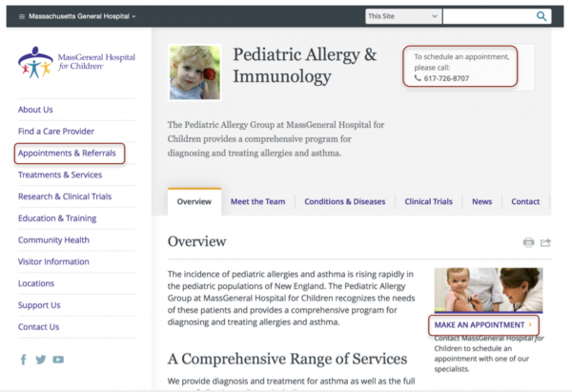Open the Contact tab
Image resolution: width=572 pixels, height=392 pixels.
pos(525,201)
